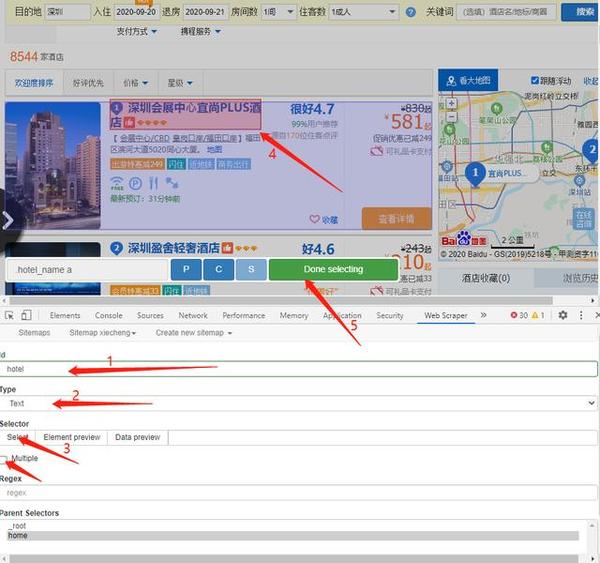
Task: Click map marker 1 宜尚PLUS
Action: pyautogui.click(x=475, y=174)
